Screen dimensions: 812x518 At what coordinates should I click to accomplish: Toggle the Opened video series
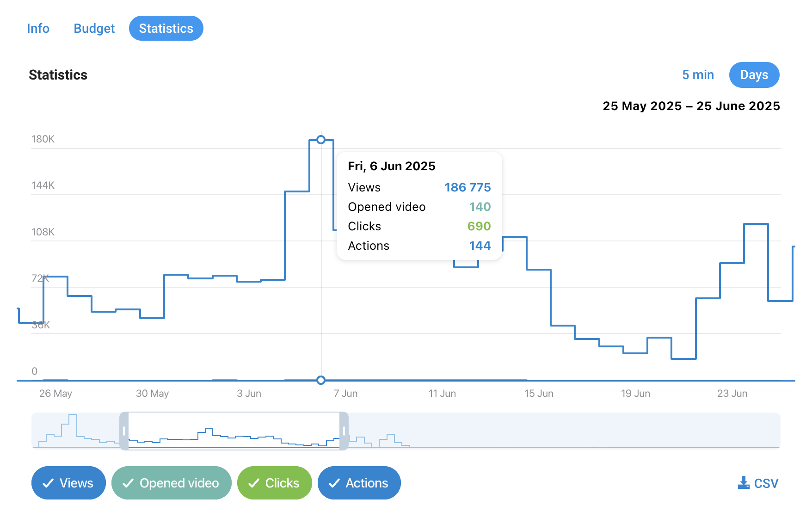coord(171,483)
